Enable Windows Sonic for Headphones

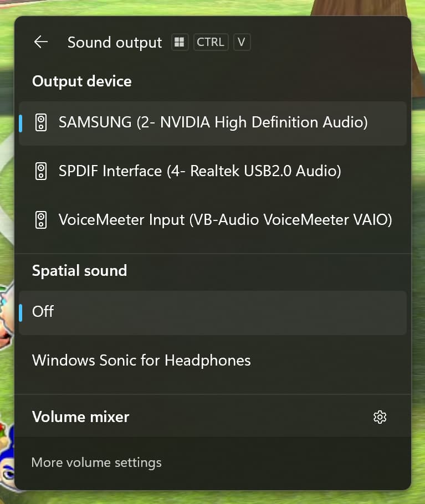[141, 361]
